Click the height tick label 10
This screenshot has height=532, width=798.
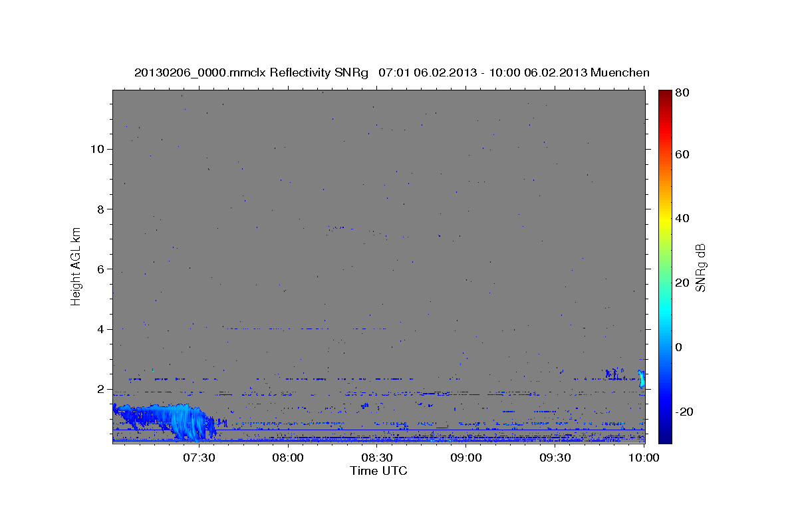(x=96, y=149)
